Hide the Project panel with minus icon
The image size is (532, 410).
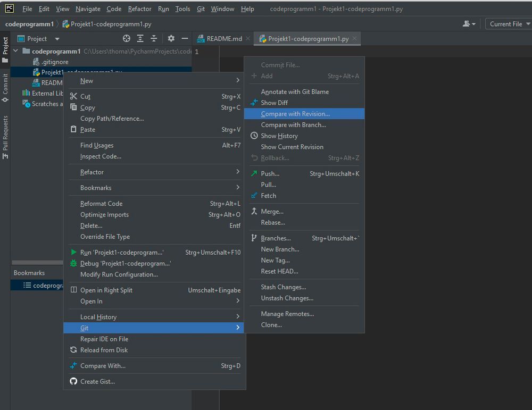[x=185, y=38]
